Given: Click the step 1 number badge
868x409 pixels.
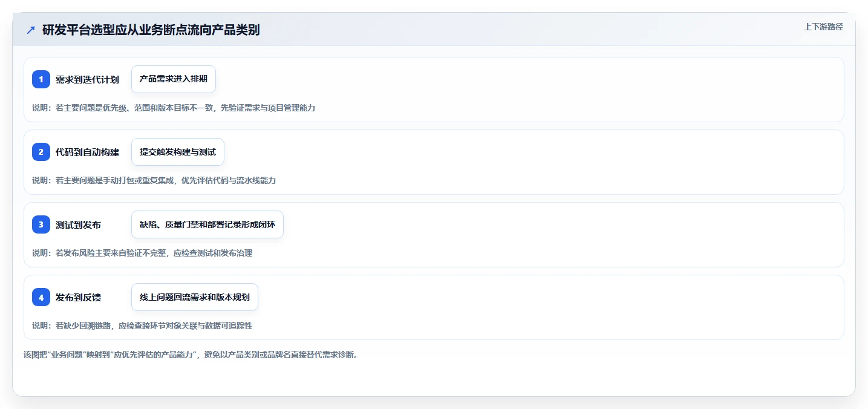Looking at the screenshot, I should click(x=41, y=79).
